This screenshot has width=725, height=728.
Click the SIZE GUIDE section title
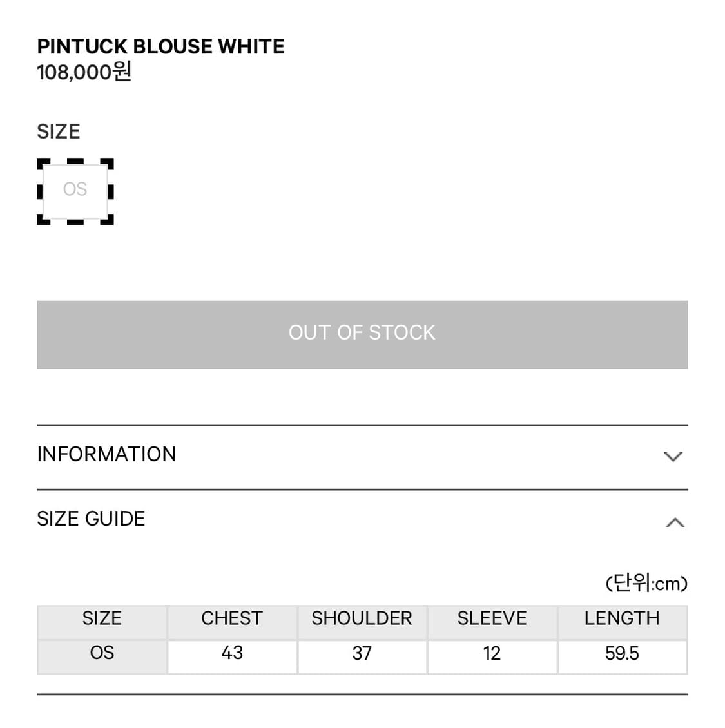[x=91, y=519]
